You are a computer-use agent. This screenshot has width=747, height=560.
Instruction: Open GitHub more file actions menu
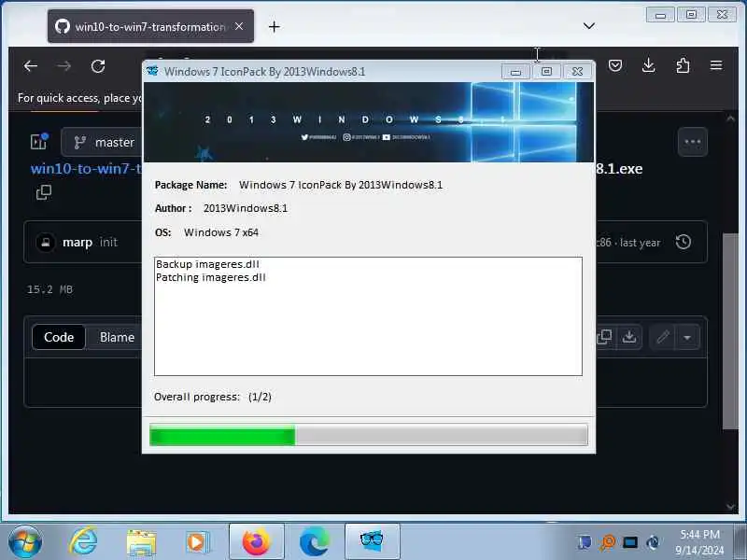693,142
